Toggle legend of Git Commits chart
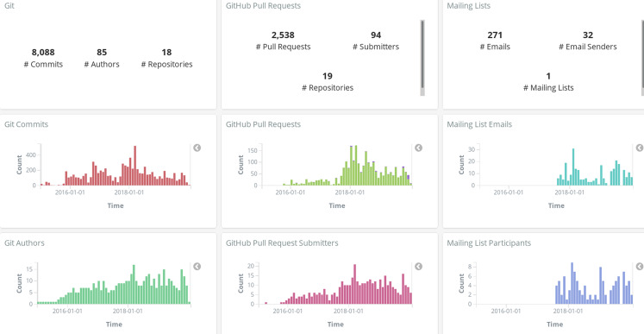The width and height of the screenshot is (644, 334). point(197,148)
